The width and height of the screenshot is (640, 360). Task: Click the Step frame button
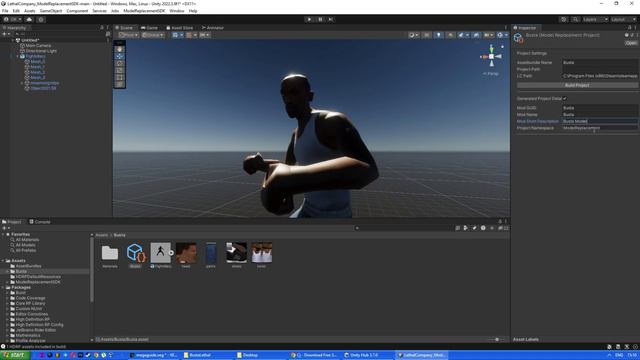pyautogui.click(x=331, y=19)
